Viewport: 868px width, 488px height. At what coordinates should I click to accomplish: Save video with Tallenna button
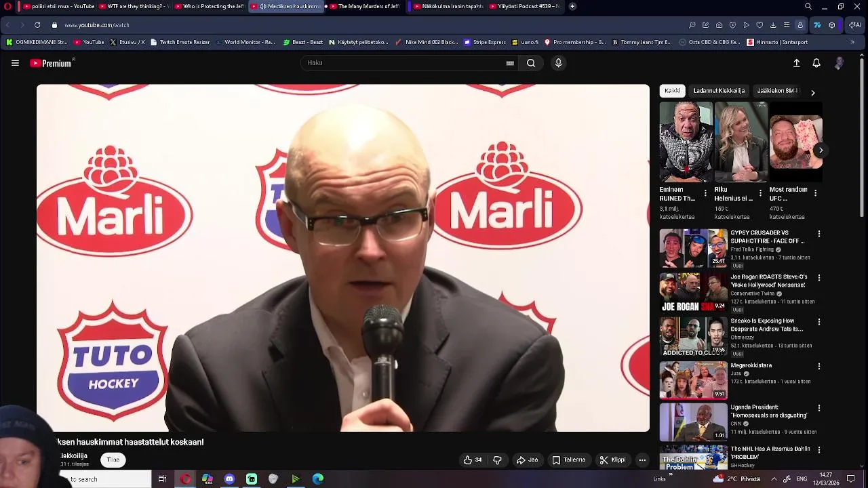tap(568, 460)
